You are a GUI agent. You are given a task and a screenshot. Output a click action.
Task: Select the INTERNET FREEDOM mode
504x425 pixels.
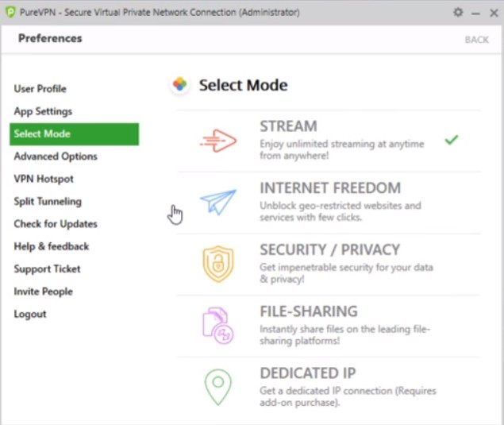pos(330,188)
